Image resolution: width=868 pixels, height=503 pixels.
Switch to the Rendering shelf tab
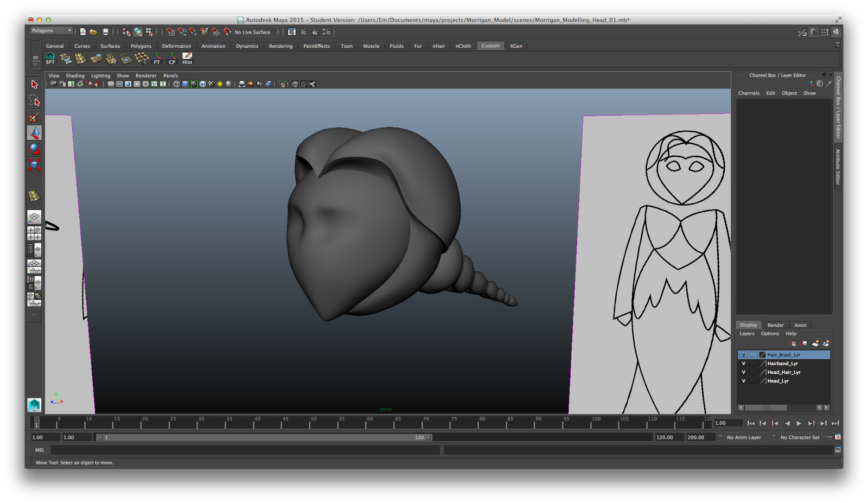pyautogui.click(x=280, y=46)
